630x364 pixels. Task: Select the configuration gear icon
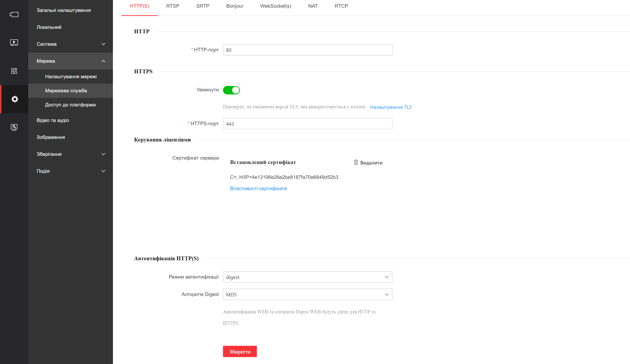(15, 99)
